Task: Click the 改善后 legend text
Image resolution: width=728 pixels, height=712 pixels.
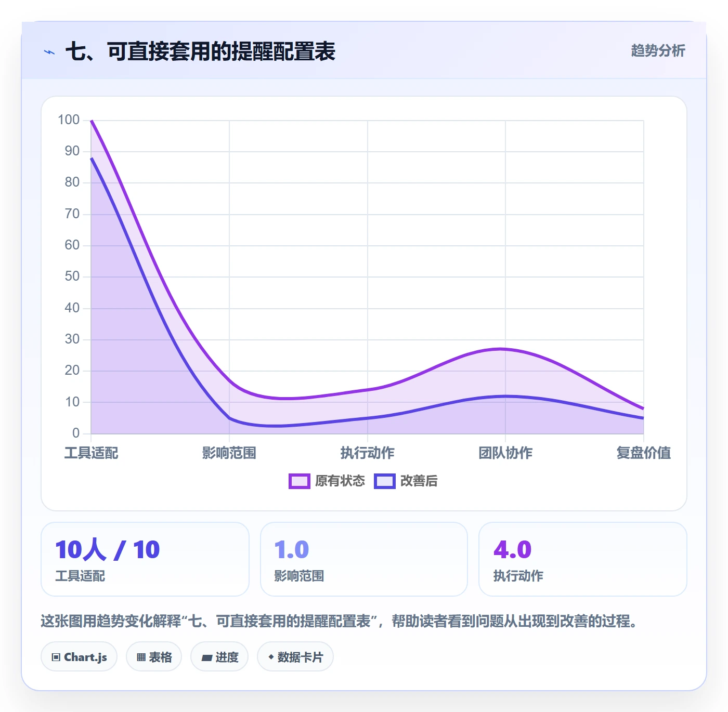Action: pos(419,481)
